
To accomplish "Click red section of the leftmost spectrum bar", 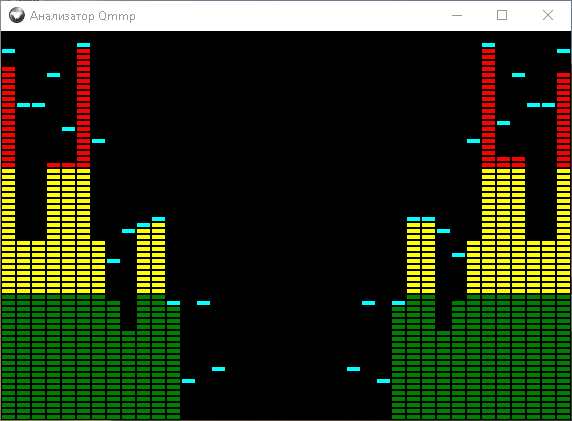I will 8,117.
